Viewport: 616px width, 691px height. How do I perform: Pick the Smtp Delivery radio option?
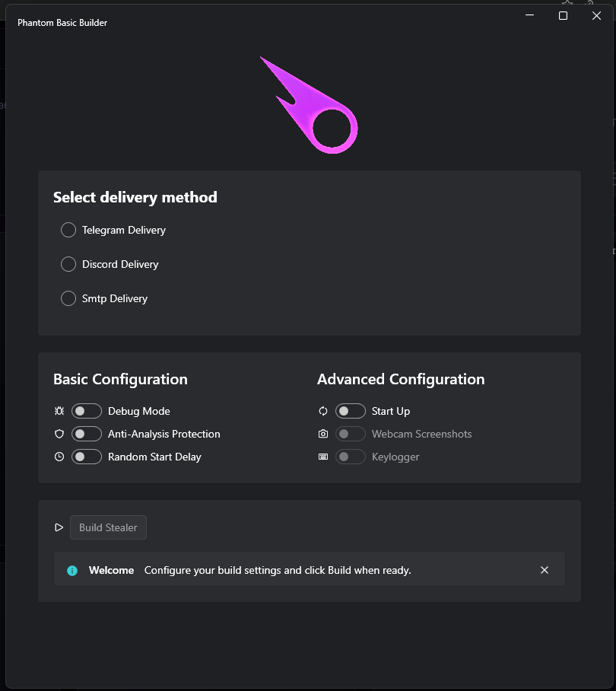[x=68, y=298]
